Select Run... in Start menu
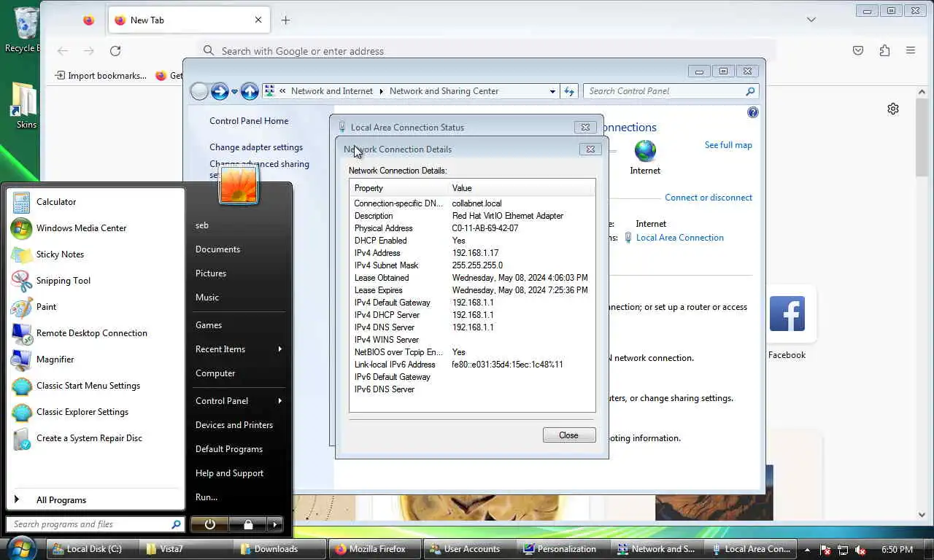The image size is (934, 560). tap(207, 497)
